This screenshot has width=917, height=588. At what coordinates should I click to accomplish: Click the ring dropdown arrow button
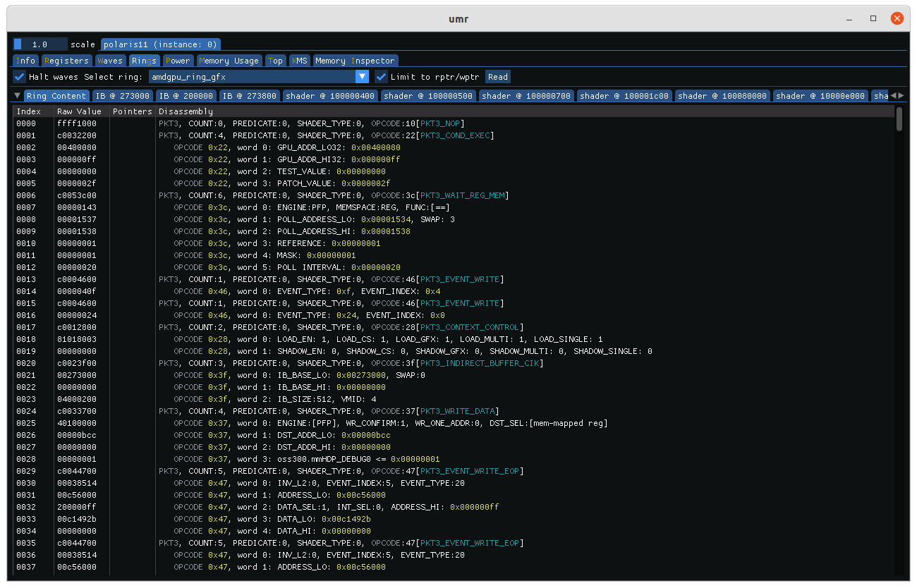pyautogui.click(x=362, y=77)
